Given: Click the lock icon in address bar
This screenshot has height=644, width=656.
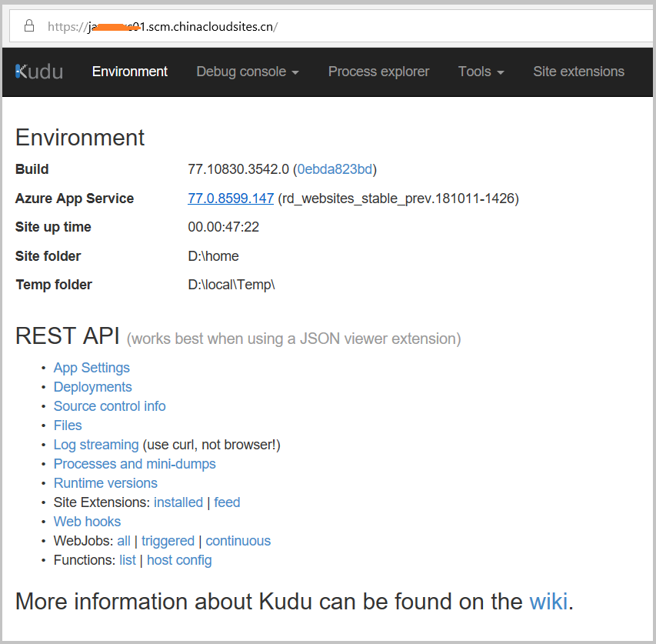Looking at the screenshot, I should pos(30,26).
